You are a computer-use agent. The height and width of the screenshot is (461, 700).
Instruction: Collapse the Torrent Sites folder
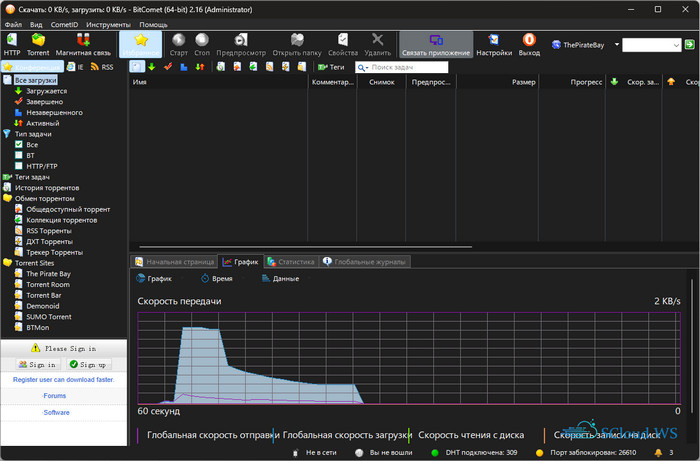pyautogui.click(x=7, y=263)
